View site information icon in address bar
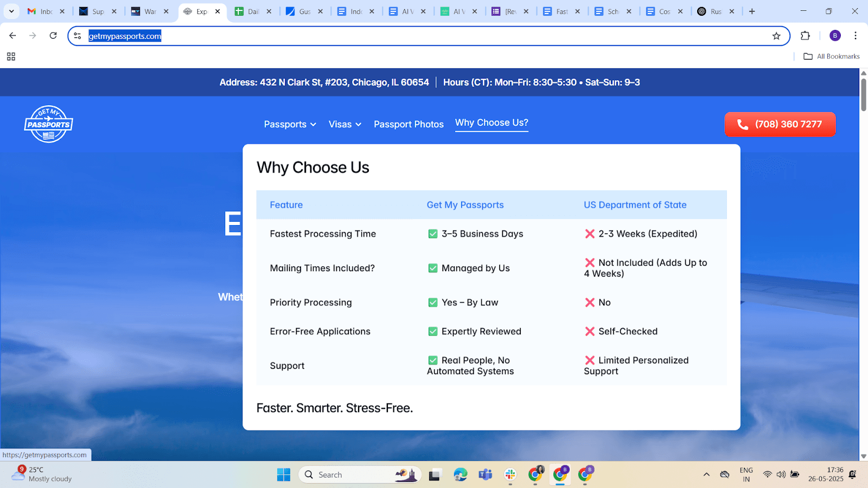 pos(78,36)
